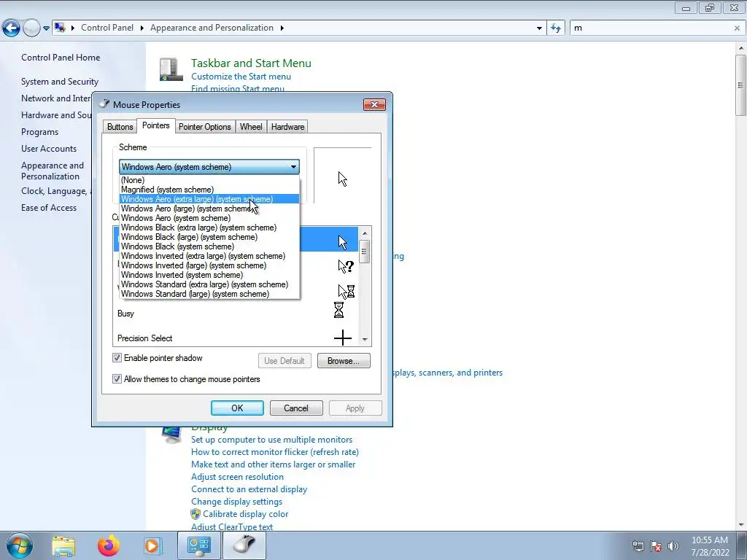Open Ease of Access in sidebar
This screenshot has width=747, height=560.
coord(49,208)
